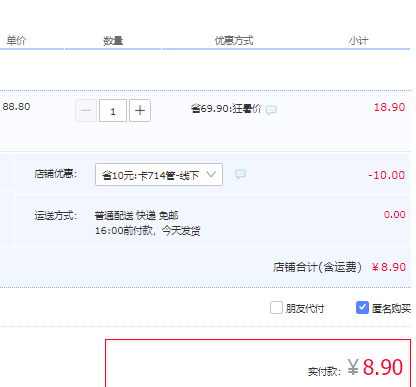Click the quantity input field
Screen dimensions: 416x387
coord(113,110)
